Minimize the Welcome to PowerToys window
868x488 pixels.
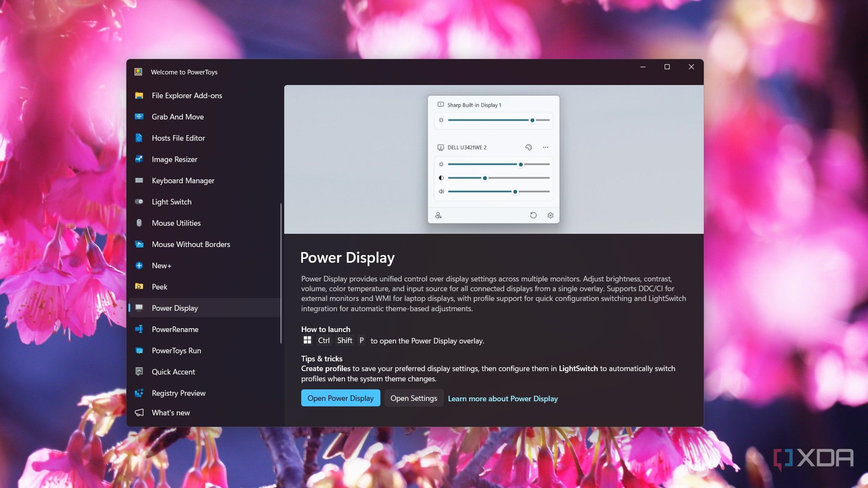point(643,67)
